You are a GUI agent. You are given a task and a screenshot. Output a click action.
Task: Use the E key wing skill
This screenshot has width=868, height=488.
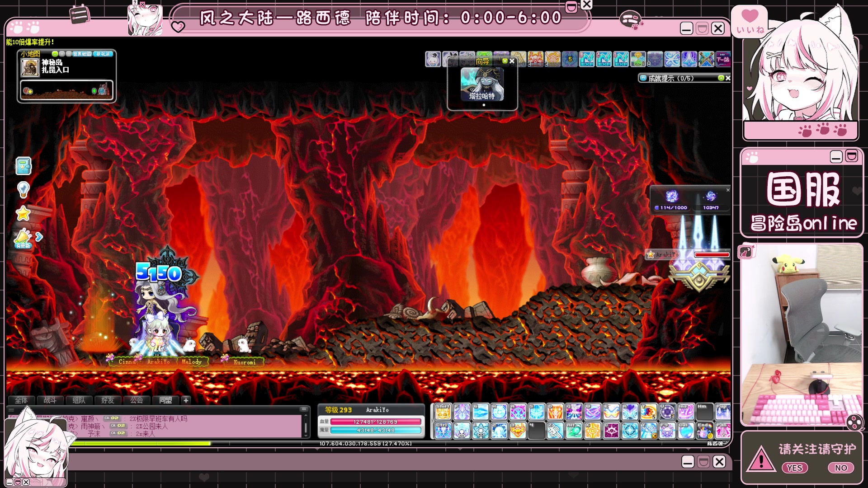click(611, 412)
